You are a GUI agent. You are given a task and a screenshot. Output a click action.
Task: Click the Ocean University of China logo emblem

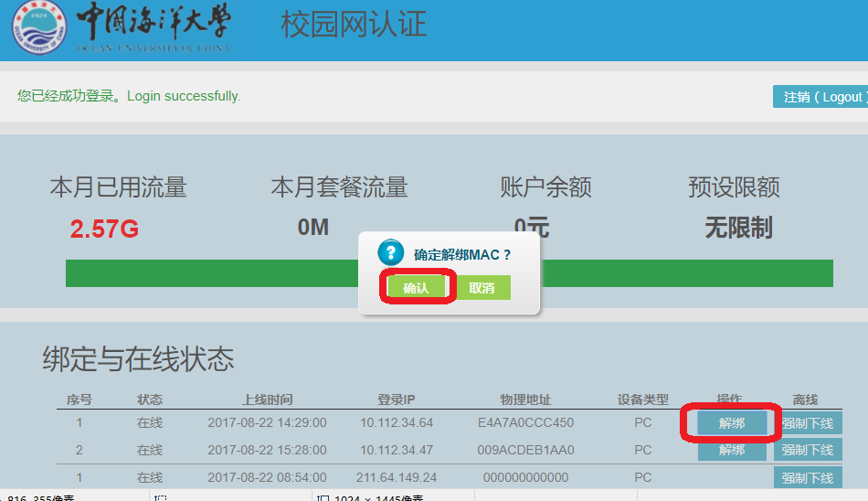[38, 28]
